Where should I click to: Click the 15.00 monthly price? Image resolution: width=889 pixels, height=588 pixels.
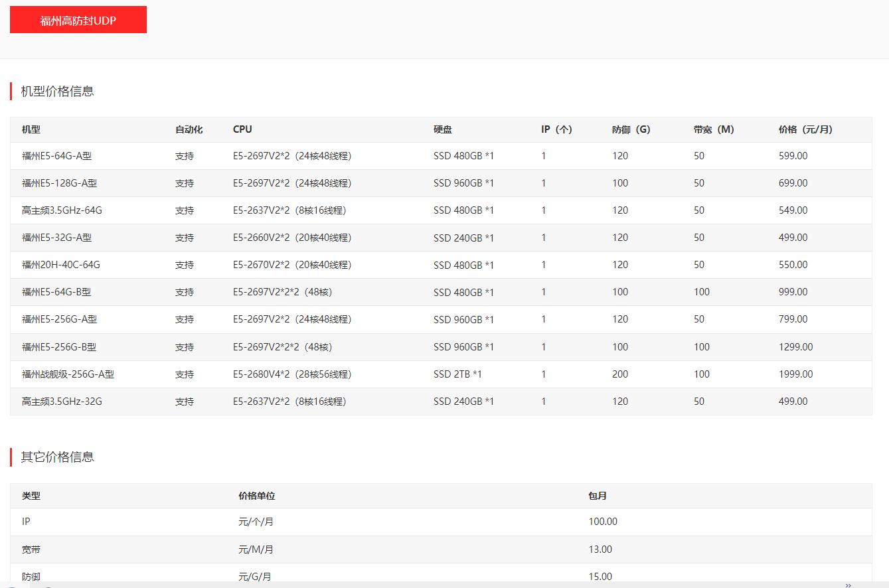pos(600,577)
